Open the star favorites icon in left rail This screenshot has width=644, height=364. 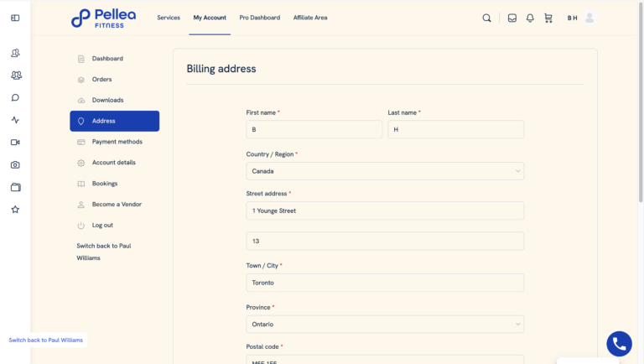coord(15,210)
